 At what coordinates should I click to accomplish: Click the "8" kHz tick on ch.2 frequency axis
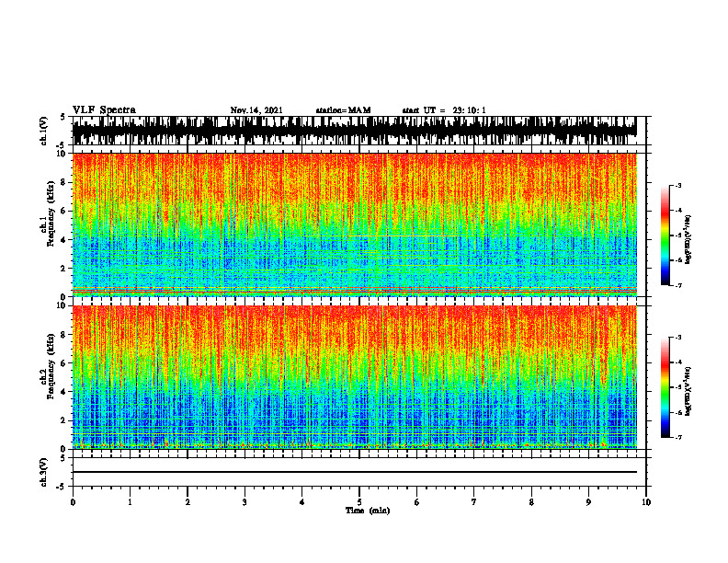click(63, 335)
